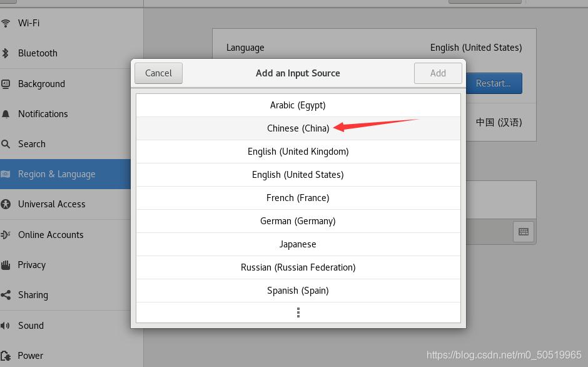Click the Privacy hand icon
Image resolution: width=588 pixels, height=367 pixels.
[x=5, y=265]
